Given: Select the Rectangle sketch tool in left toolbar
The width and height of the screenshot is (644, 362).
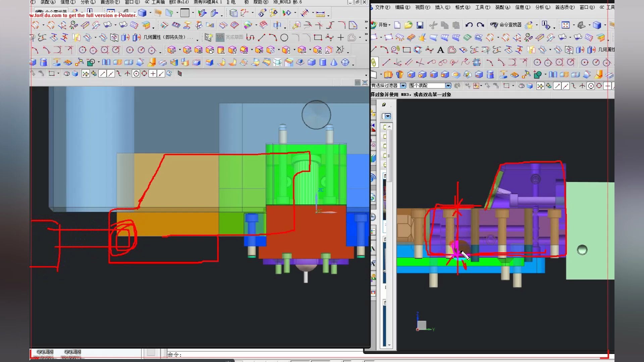Looking at the screenshot, I should 318,38.
